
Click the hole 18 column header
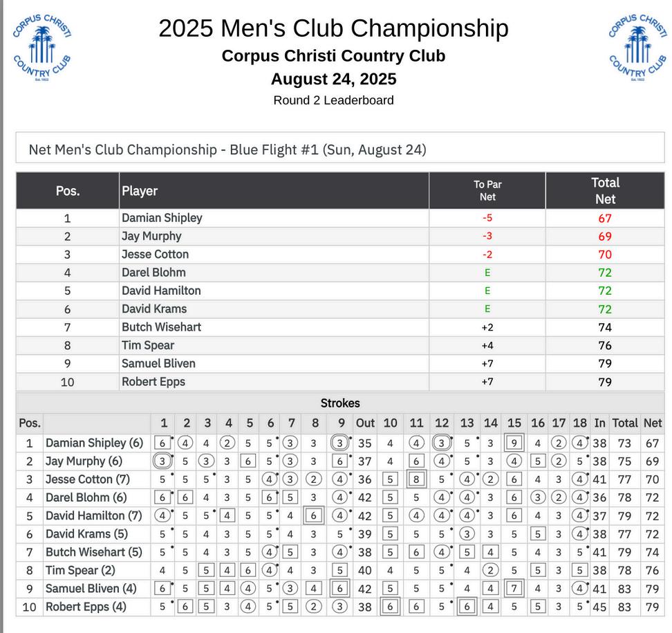click(580, 423)
